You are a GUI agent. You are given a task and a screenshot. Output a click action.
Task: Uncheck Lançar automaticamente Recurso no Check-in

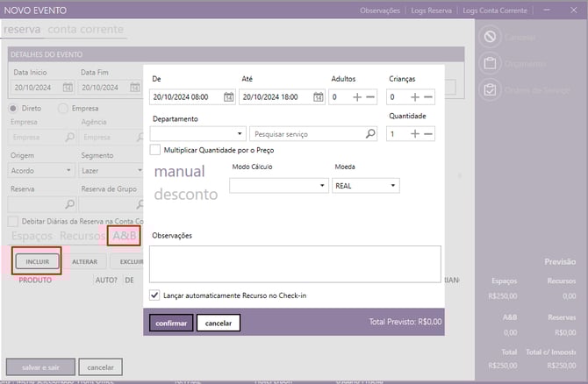point(155,295)
